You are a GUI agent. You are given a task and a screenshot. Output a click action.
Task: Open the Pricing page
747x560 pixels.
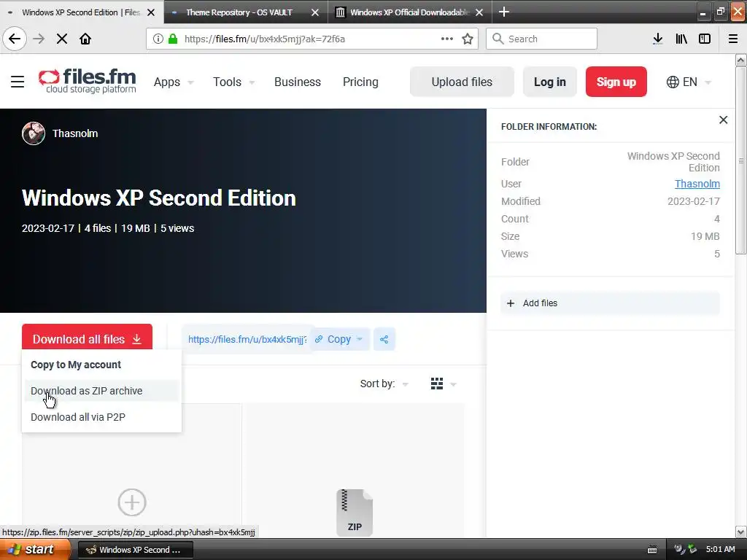[360, 82]
